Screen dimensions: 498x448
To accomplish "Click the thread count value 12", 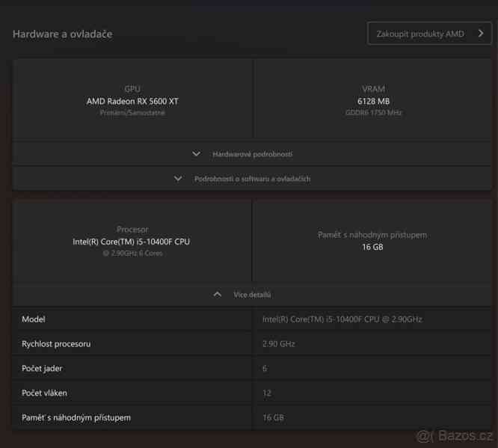I will tap(267, 393).
